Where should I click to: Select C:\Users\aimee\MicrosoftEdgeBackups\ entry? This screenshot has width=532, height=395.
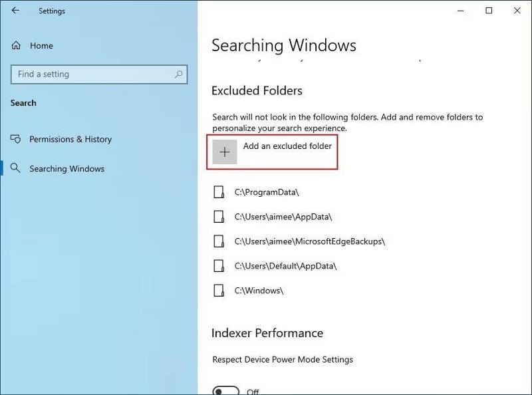(x=310, y=241)
